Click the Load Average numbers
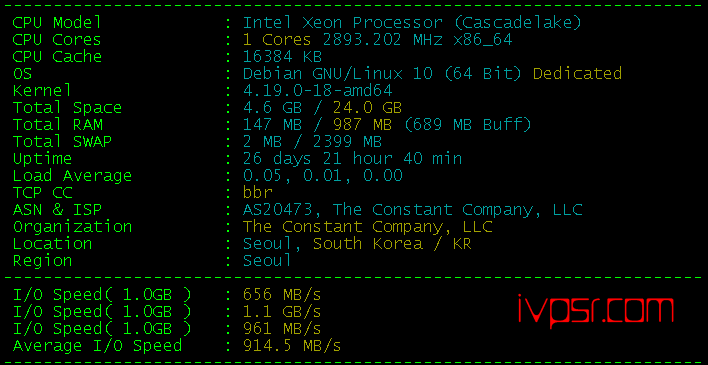 [x=323, y=175]
